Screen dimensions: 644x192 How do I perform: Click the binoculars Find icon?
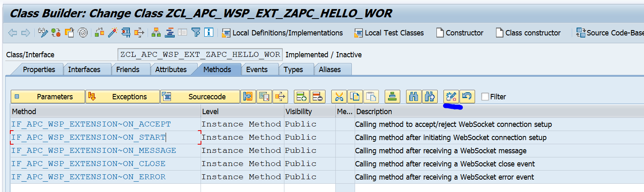(413, 97)
